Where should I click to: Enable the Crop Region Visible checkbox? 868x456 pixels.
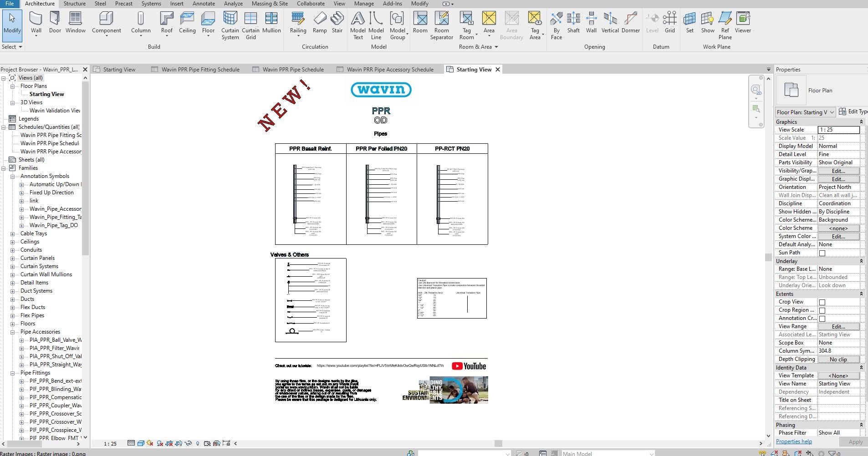(822, 310)
